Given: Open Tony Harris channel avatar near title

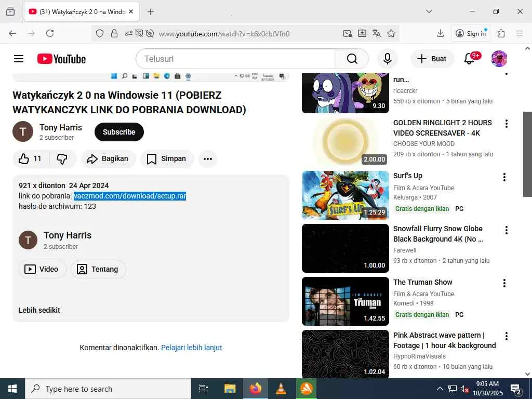Looking at the screenshot, I should [x=23, y=131].
